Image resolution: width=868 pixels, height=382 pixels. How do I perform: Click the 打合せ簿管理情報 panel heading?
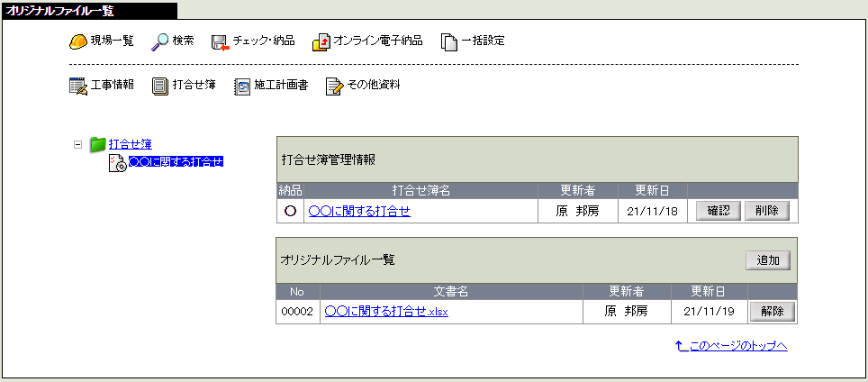point(329,160)
